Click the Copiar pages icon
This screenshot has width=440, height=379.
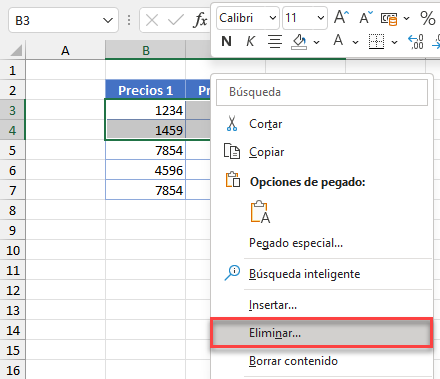click(x=232, y=151)
